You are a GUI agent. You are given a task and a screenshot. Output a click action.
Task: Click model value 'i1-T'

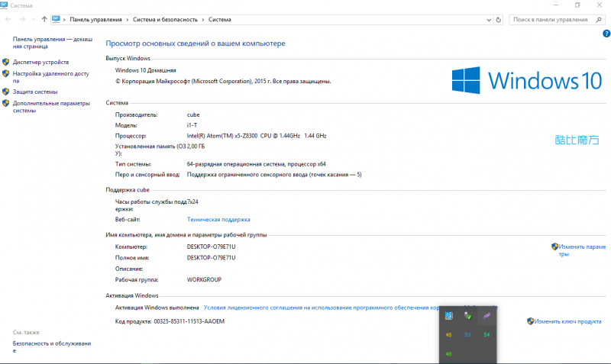[192, 125]
